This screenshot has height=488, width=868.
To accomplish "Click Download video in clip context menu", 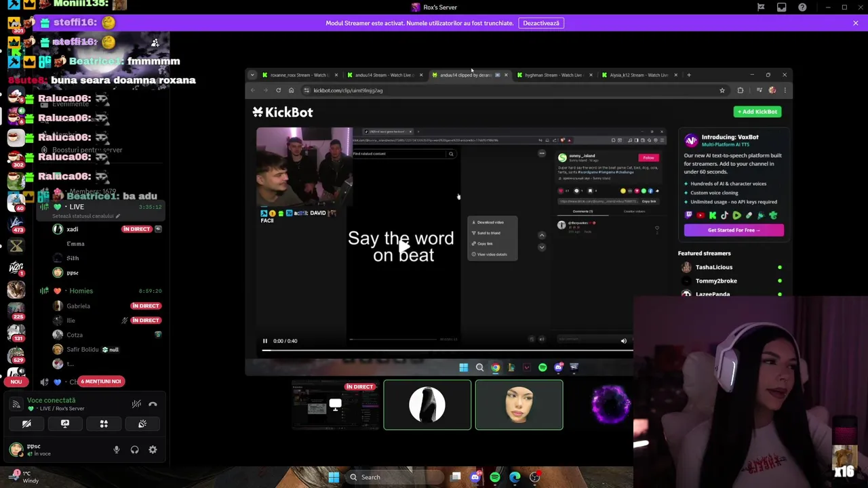I will (x=490, y=222).
